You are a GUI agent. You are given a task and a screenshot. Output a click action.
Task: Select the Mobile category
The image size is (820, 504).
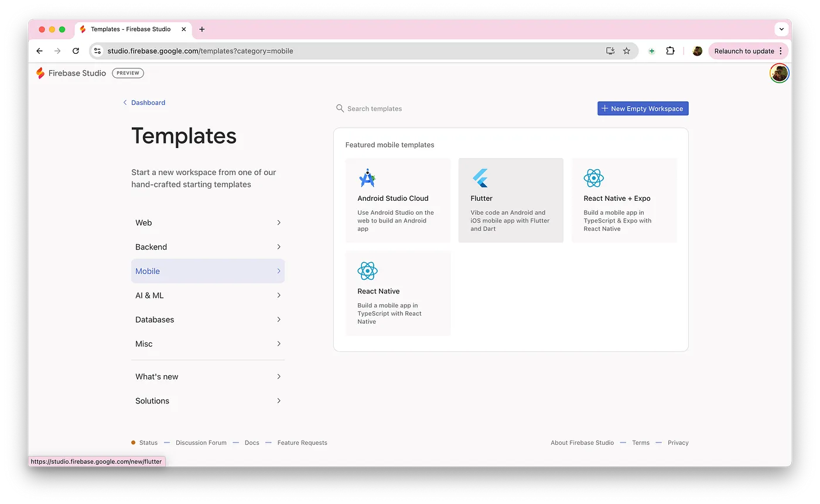pos(208,271)
